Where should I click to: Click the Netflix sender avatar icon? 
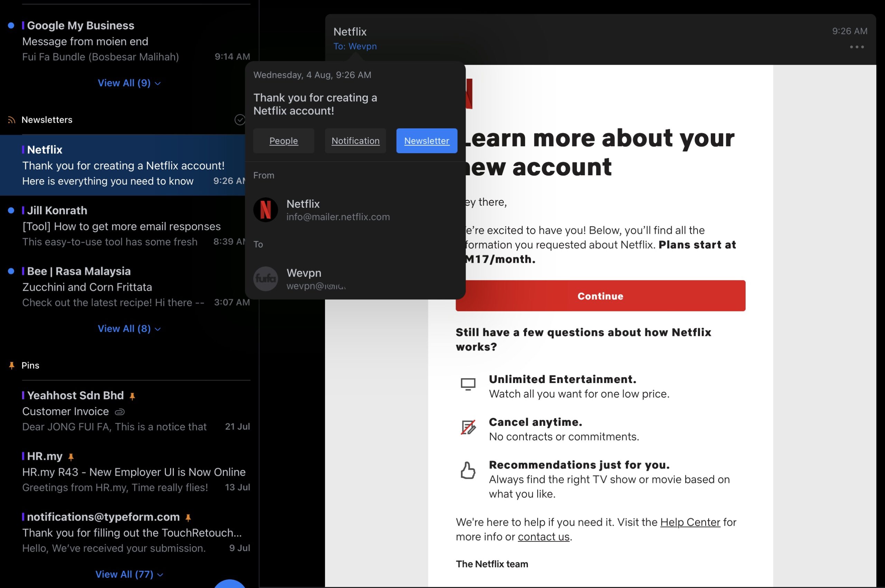[x=265, y=209]
